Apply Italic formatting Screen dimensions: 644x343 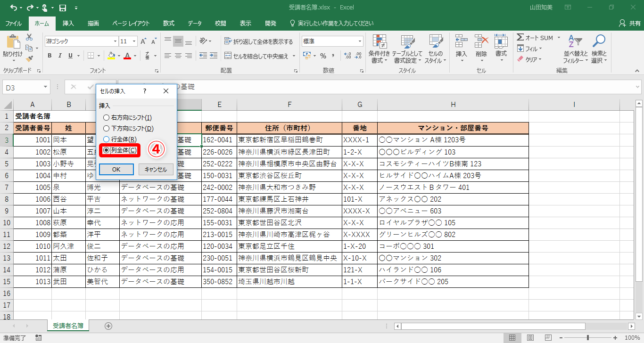[60, 56]
